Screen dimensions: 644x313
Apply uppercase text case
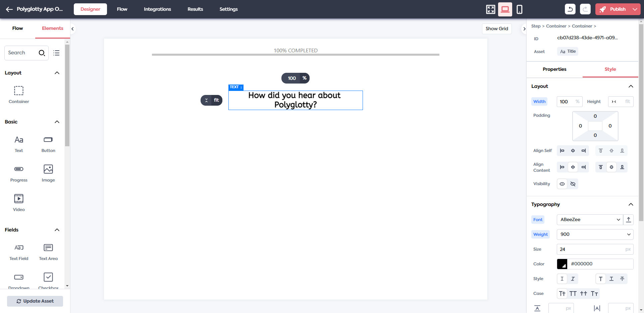[573, 293]
